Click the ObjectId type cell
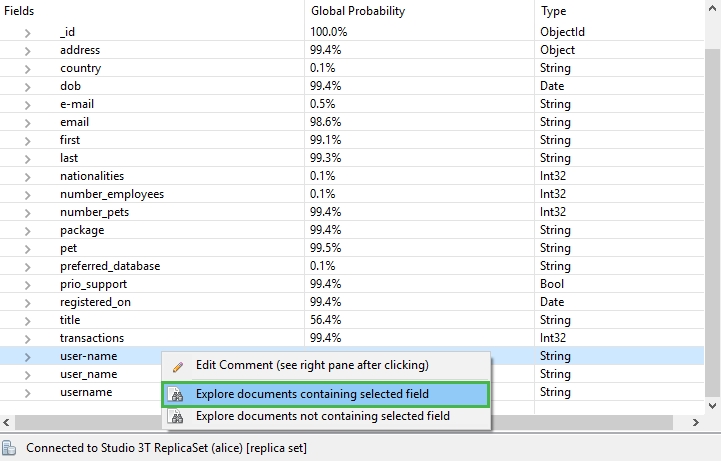Screen dimensions: 721x461 click(562, 32)
